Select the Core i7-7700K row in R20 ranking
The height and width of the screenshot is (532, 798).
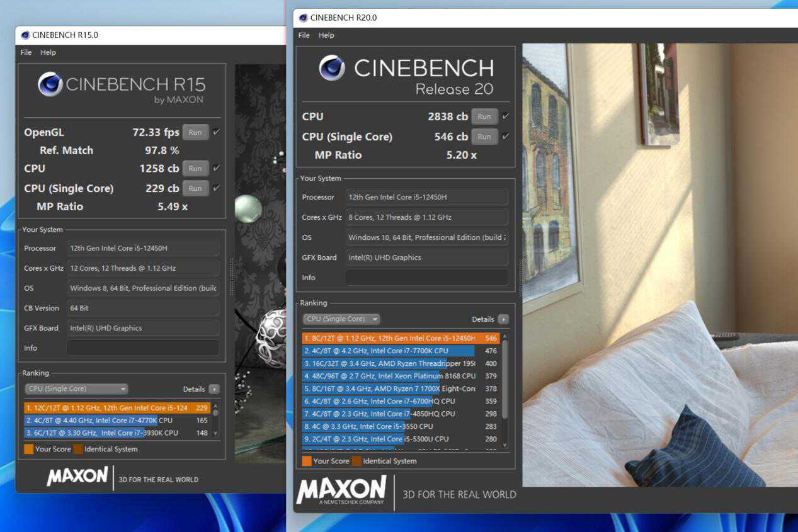coord(401,351)
